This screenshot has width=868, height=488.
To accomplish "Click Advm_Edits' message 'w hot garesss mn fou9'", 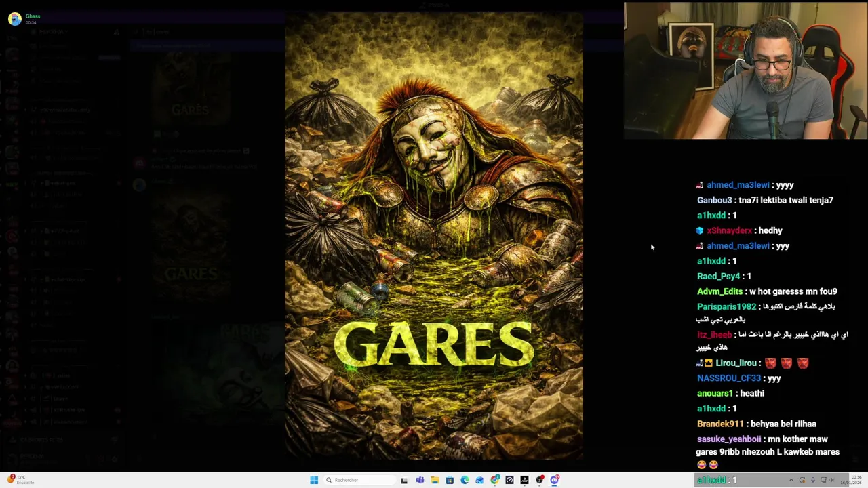I will pyautogui.click(x=793, y=291).
